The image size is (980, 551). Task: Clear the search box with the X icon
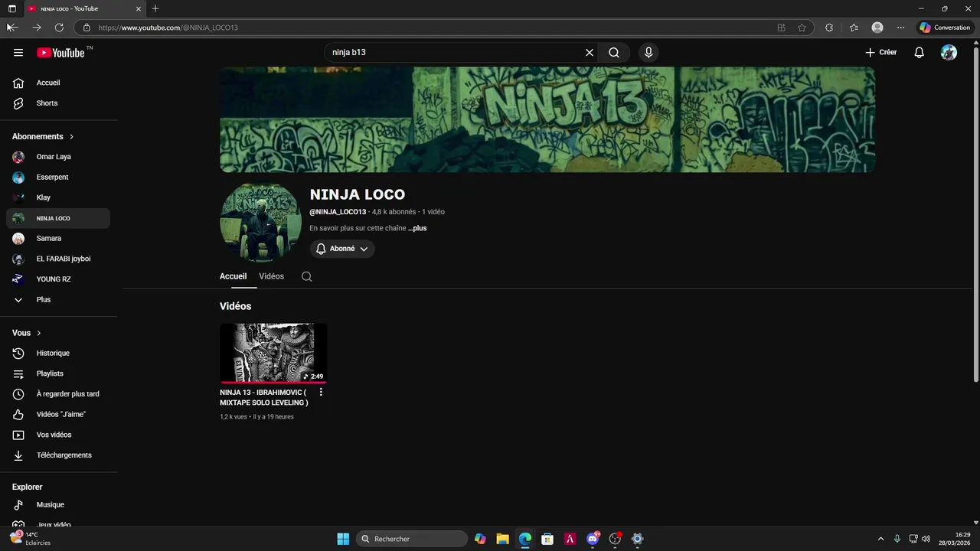click(590, 53)
